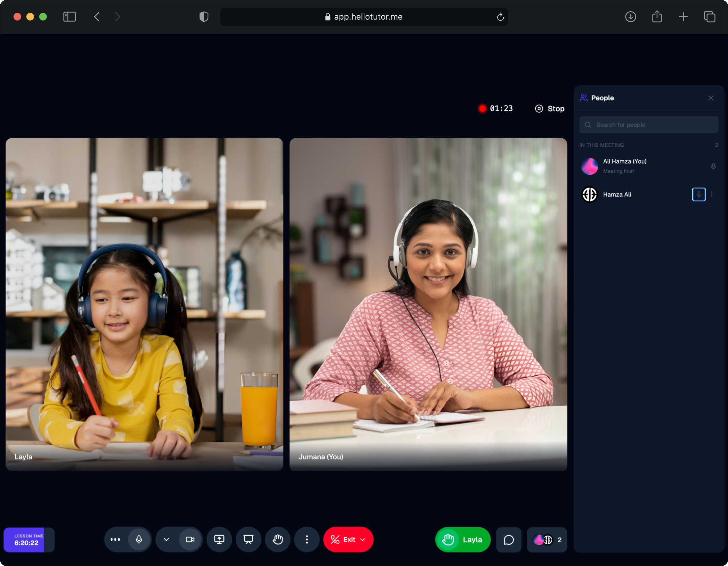Image resolution: width=728 pixels, height=566 pixels.
Task: Mute the microphone in the toolbar
Action: point(139,539)
